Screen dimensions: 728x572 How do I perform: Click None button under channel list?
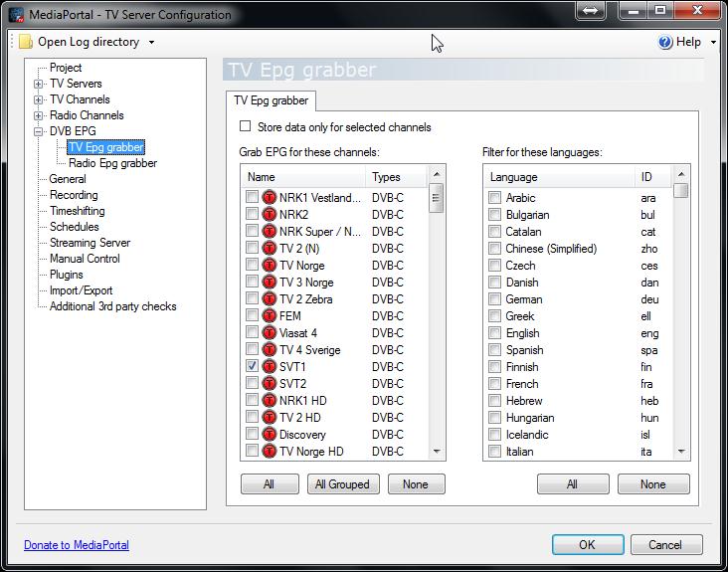pos(416,484)
